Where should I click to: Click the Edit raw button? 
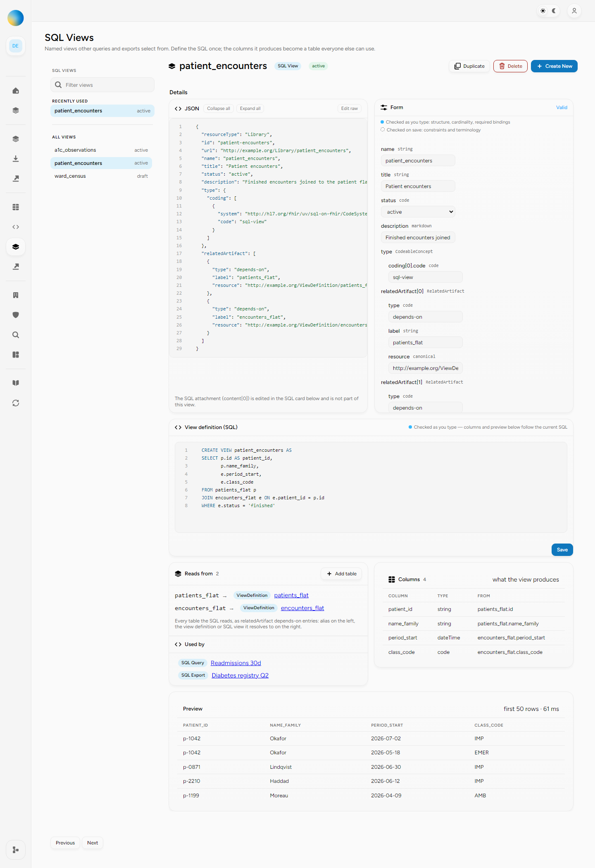pos(350,109)
